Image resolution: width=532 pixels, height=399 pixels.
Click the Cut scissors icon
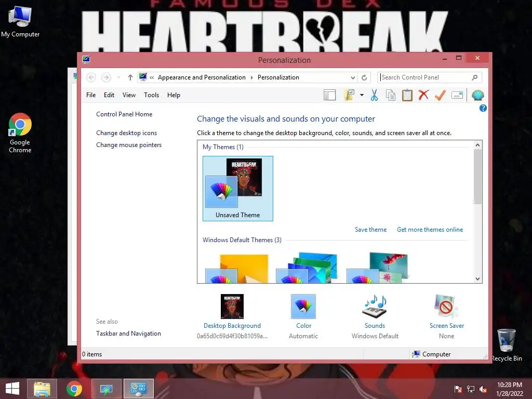[374, 96]
